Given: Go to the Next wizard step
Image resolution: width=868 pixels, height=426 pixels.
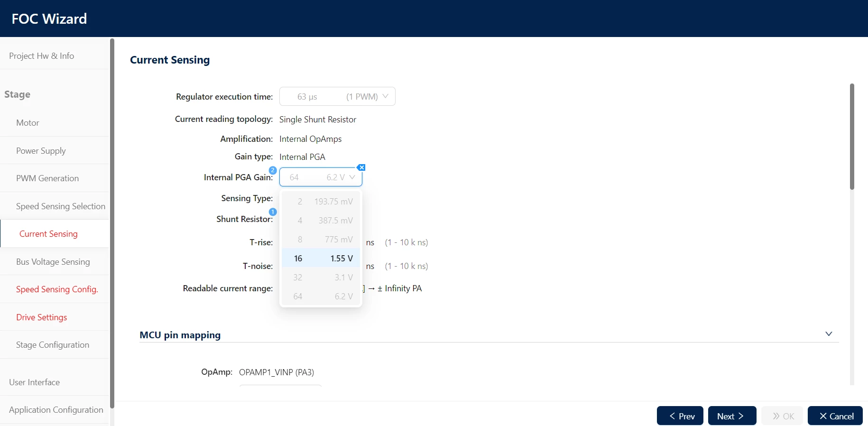Looking at the screenshot, I should tap(732, 416).
